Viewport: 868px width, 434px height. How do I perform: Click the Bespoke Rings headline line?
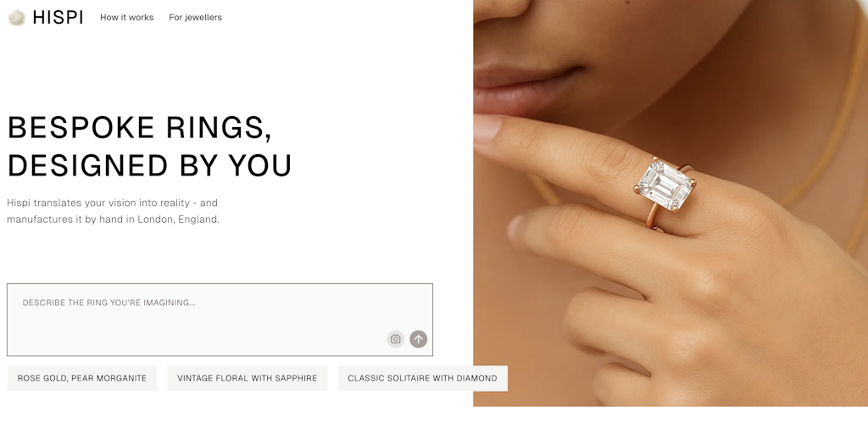coord(140,128)
